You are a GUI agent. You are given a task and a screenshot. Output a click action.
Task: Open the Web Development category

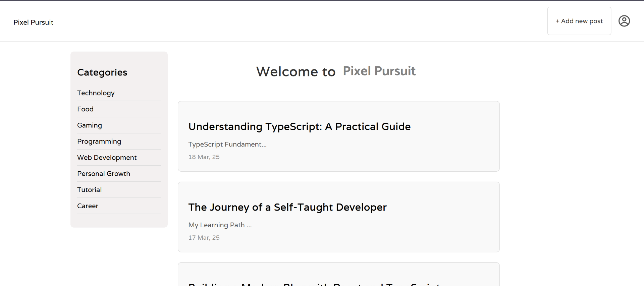[x=107, y=158]
